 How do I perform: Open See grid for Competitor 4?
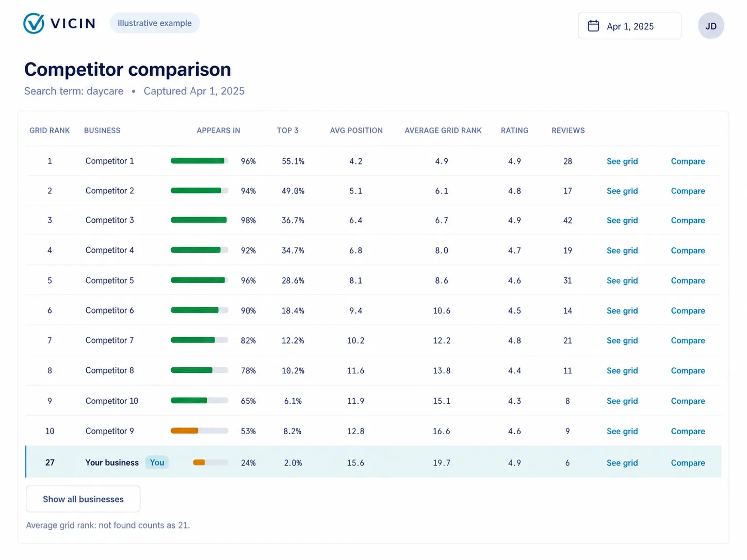tap(622, 251)
